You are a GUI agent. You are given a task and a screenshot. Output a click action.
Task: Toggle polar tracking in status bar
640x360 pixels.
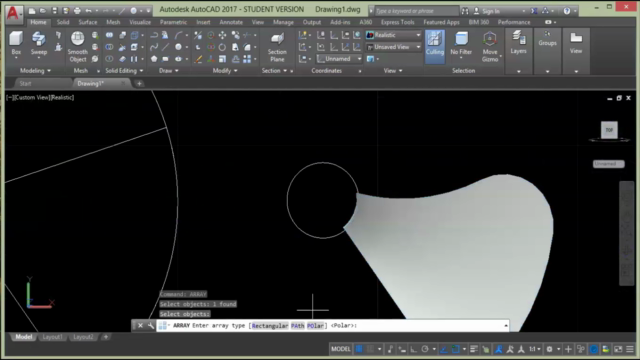(x=425, y=349)
